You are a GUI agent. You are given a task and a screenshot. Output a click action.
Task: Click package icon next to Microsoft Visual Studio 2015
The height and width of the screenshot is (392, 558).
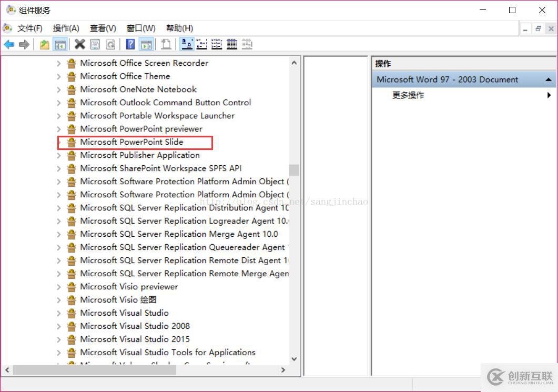[72, 339]
